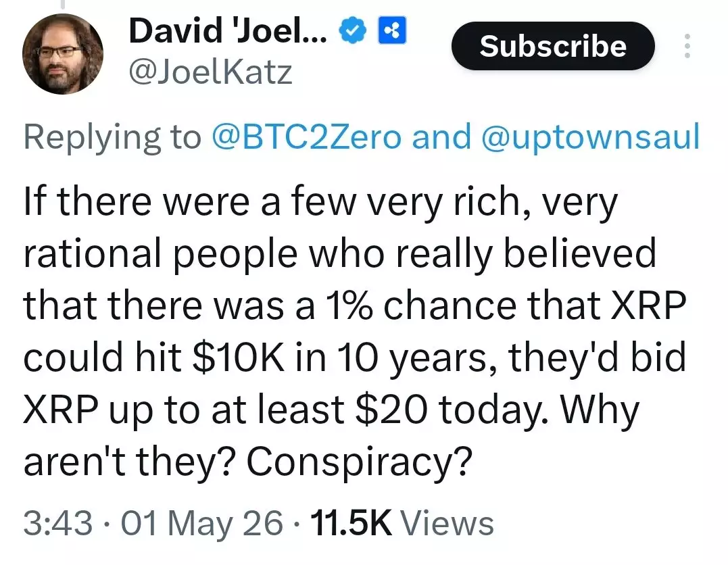Open the display name David 'Joel...
This screenshot has height=565, width=728.
click(x=228, y=30)
